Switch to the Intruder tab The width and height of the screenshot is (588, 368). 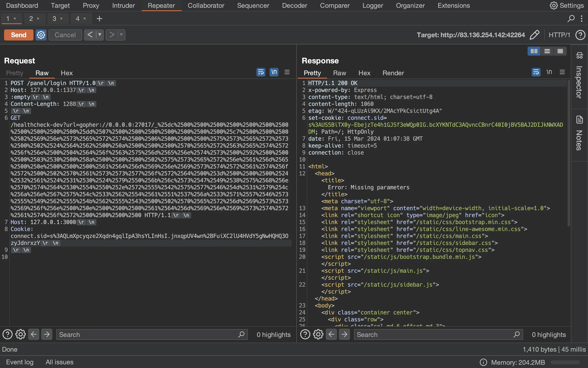click(x=124, y=5)
